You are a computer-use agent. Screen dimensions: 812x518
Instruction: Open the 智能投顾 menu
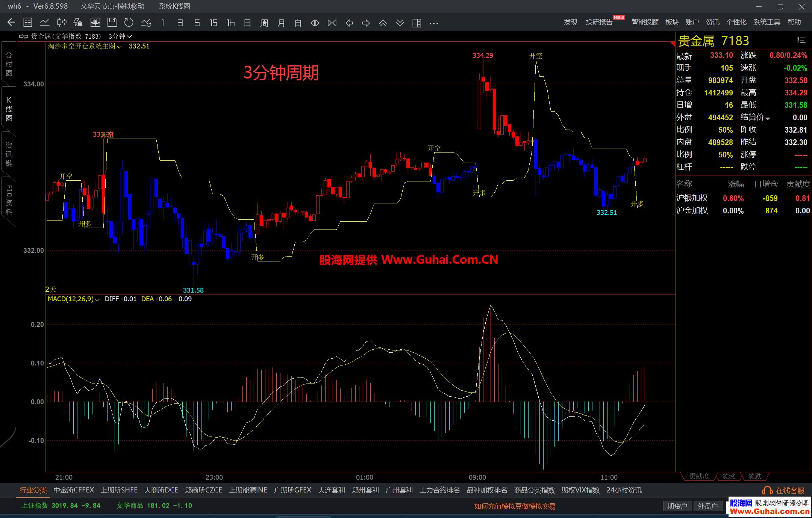[x=645, y=22]
